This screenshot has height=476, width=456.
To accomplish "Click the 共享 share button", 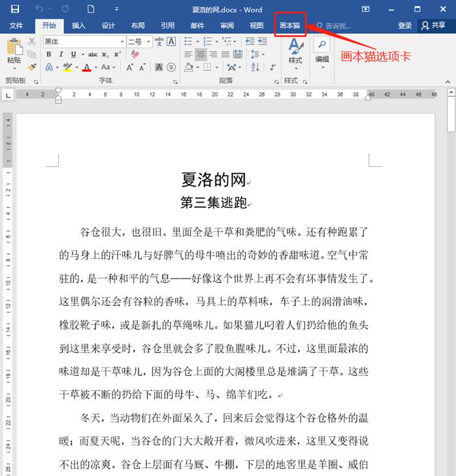I will click(x=434, y=25).
